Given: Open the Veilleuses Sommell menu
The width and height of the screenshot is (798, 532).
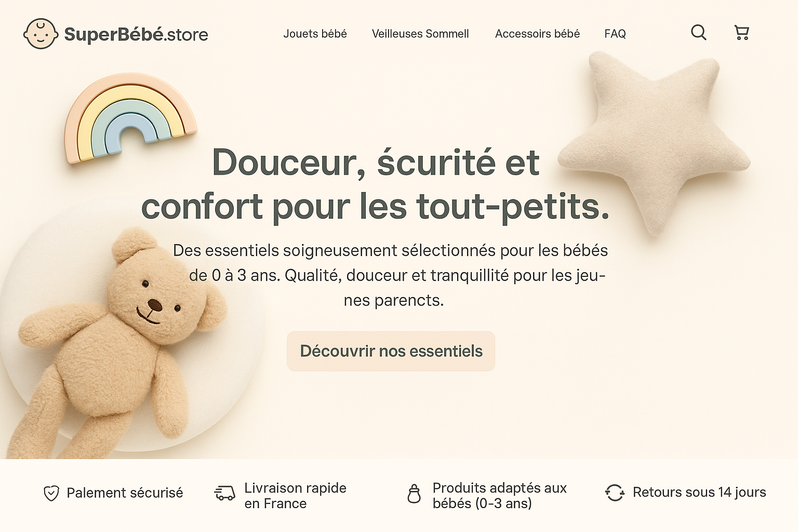Looking at the screenshot, I should pyautogui.click(x=420, y=34).
